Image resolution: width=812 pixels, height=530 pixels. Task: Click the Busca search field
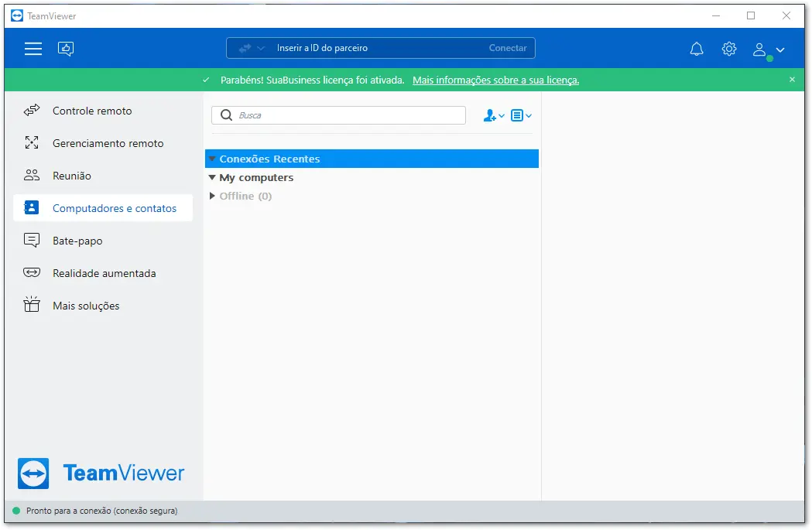339,115
